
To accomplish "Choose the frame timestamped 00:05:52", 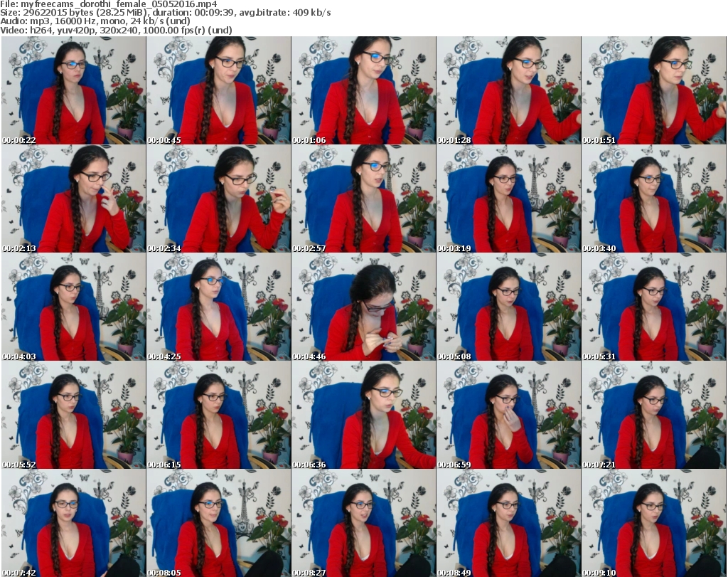I will (x=73, y=415).
